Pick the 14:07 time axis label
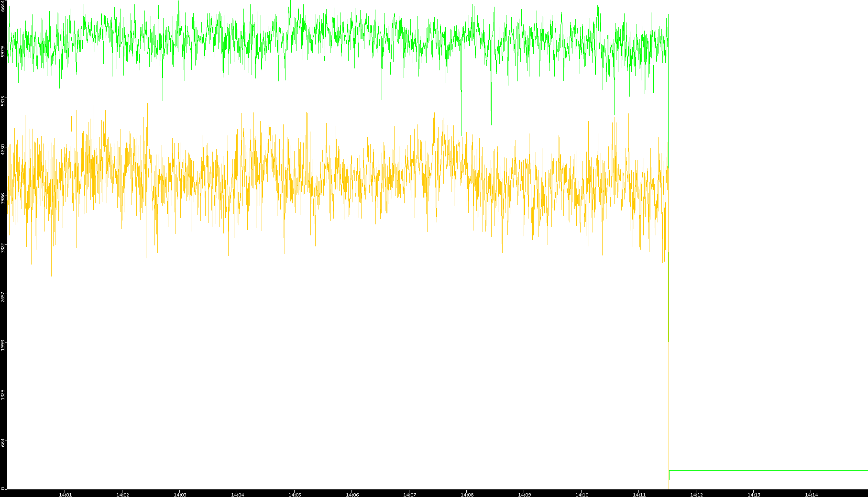Screen dimensions: 868x497 point(409,495)
